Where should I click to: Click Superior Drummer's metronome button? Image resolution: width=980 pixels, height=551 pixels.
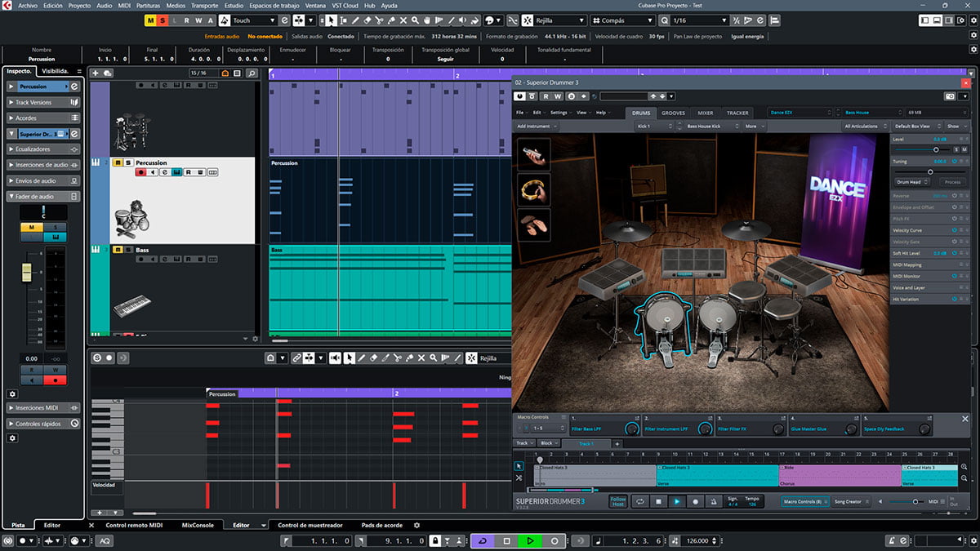(713, 501)
